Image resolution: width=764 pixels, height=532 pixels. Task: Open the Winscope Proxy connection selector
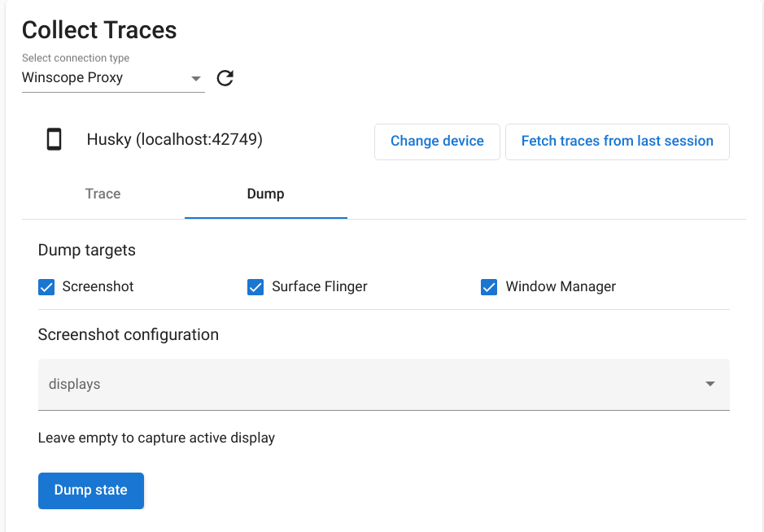[x=112, y=78]
